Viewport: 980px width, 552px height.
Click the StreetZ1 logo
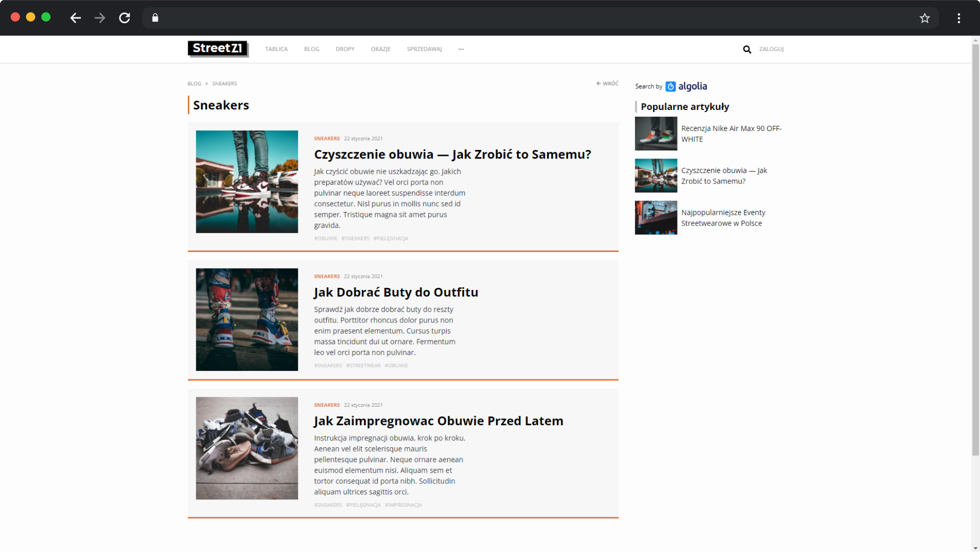coord(218,48)
